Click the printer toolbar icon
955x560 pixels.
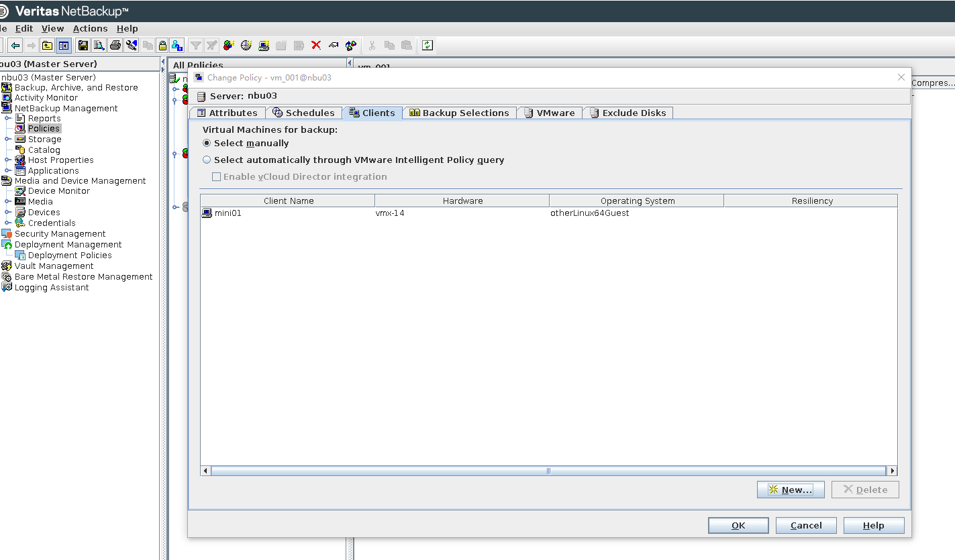pos(115,46)
